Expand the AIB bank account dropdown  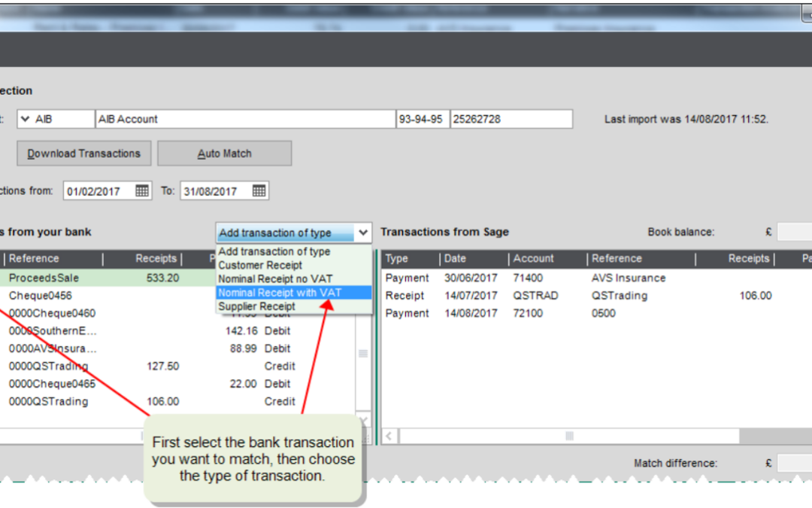(x=26, y=119)
